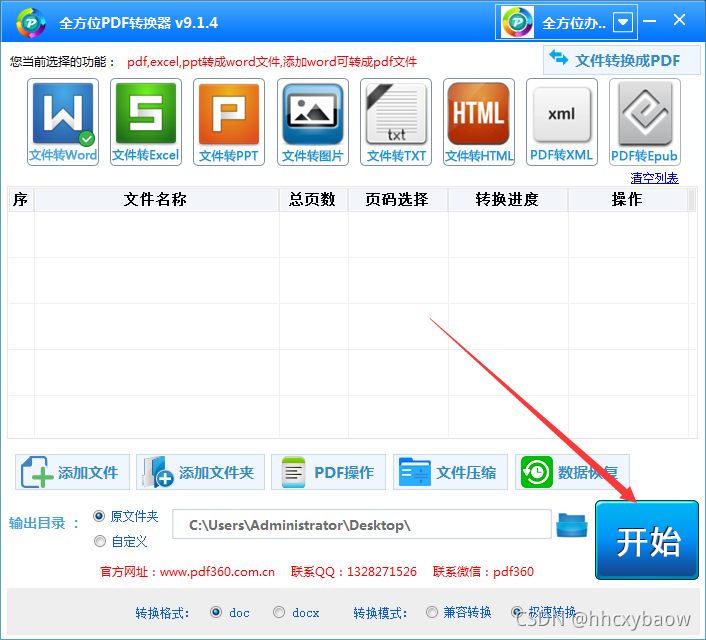This screenshot has height=640, width=706.
Task: Select the 自定义 output radio button
Action: click(x=100, y=541)
